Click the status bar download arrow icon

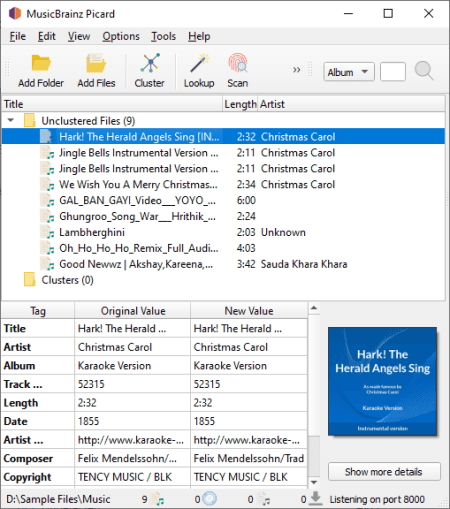click(x=315, y=498)
